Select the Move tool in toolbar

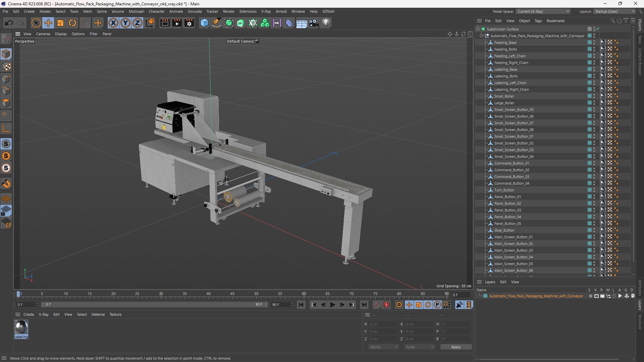48,23
